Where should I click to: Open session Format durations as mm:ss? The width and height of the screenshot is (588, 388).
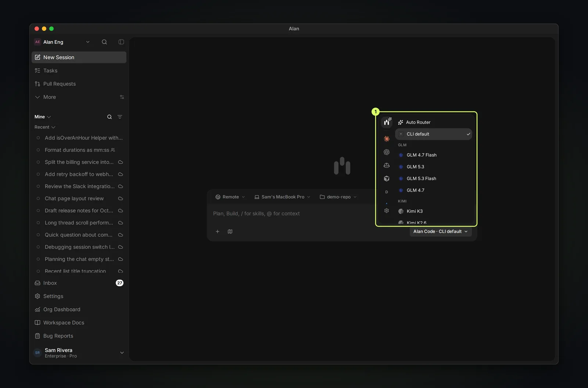click(79, 150)
